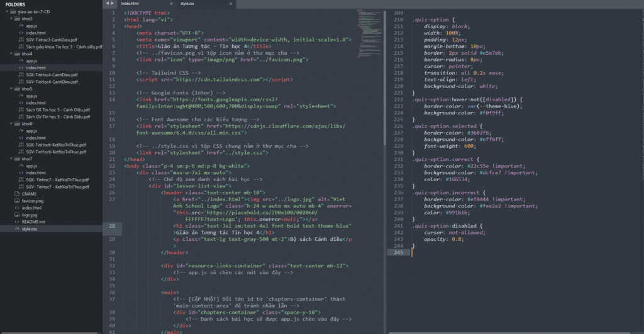Click the khoi4 folder icon

(x=17, y=54)
